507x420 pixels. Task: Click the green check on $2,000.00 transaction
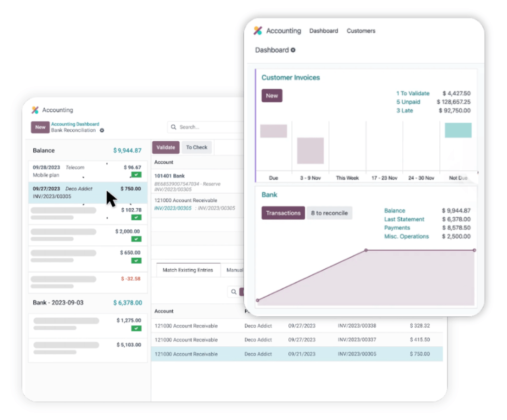[137, 239]
